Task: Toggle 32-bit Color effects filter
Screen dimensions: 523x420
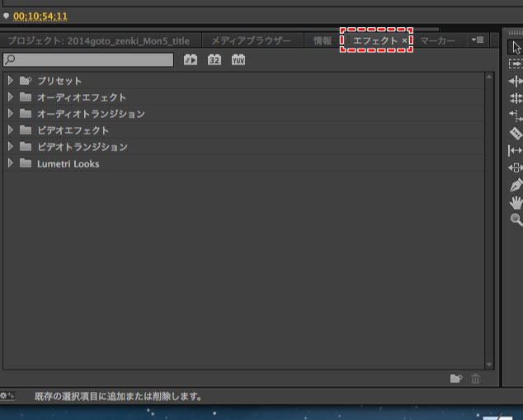Action: click(214, 59)
